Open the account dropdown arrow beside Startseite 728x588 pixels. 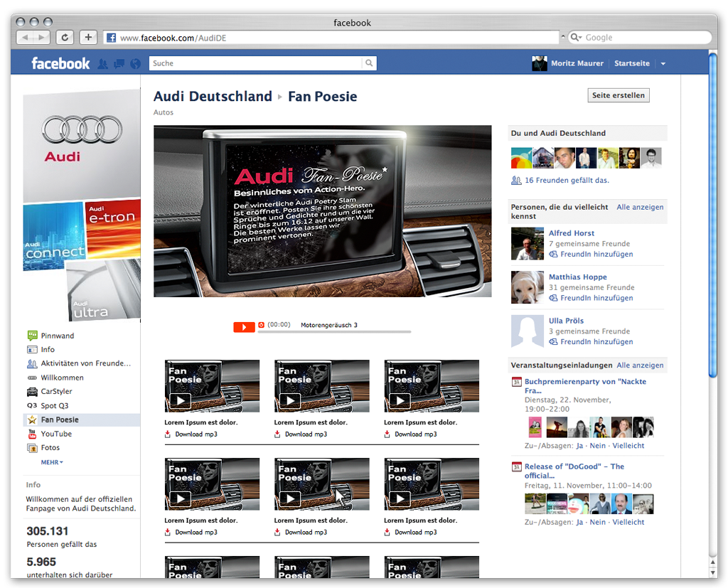tap(663, 64)
